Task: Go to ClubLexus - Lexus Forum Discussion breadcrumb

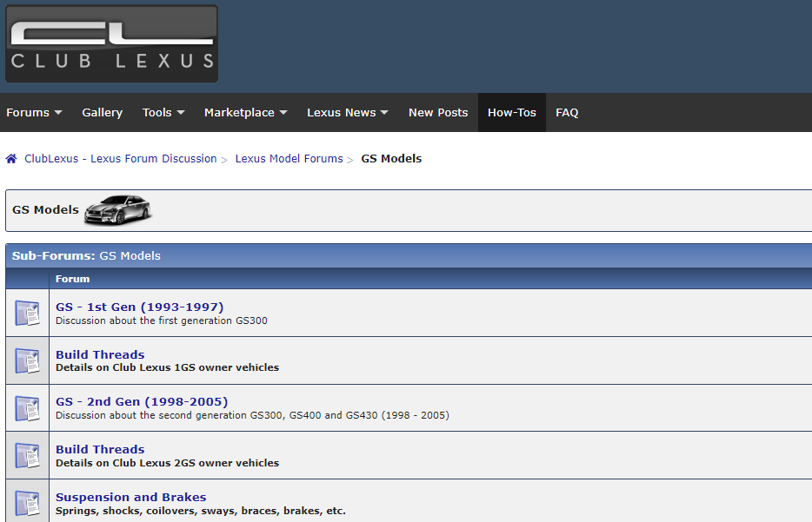Action: point(121,159)
